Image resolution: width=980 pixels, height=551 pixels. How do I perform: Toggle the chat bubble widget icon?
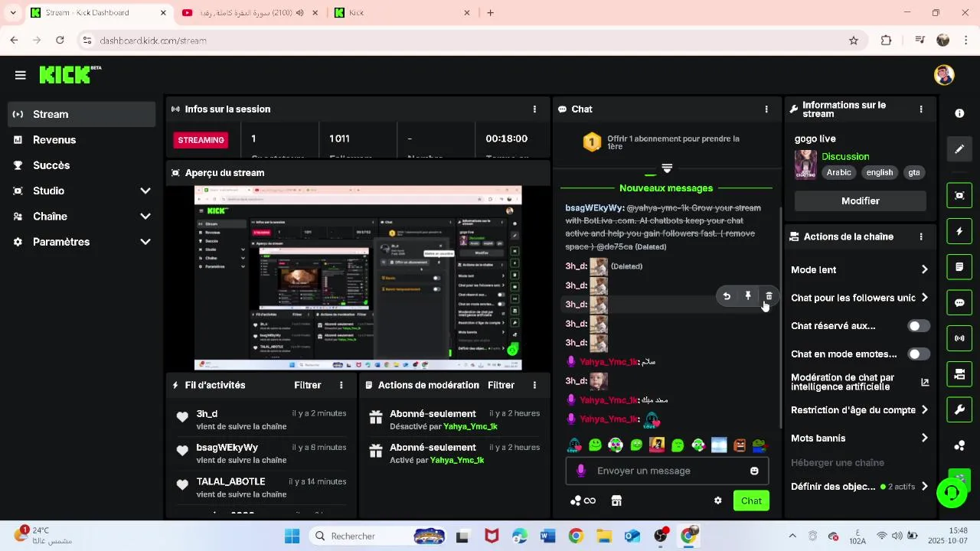[x=959, y=302]
